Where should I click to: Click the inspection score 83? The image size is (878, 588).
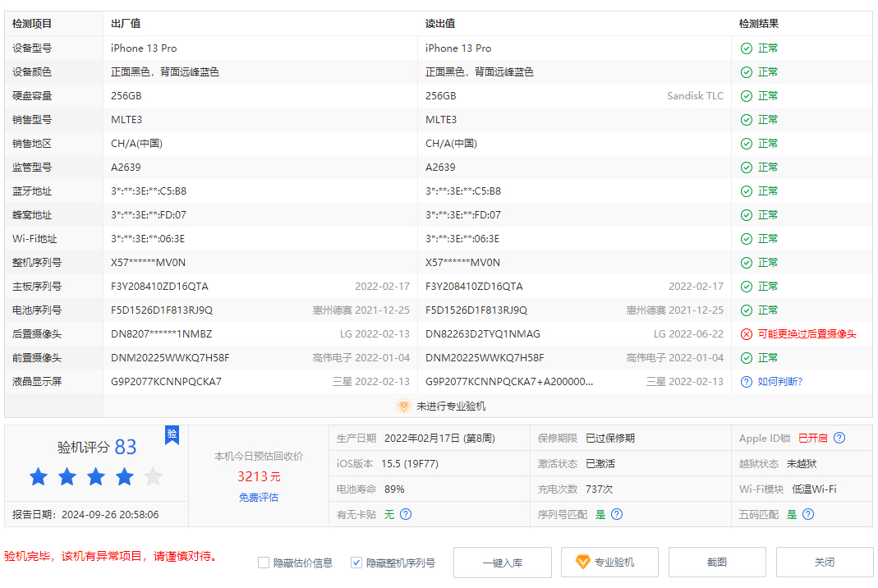(x=126, y=447)
